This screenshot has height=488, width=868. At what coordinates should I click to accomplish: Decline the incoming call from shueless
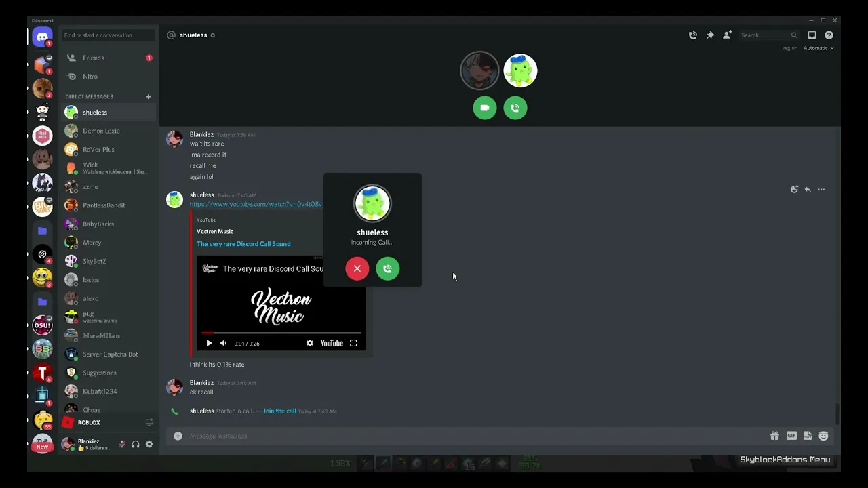click(357, 269)
